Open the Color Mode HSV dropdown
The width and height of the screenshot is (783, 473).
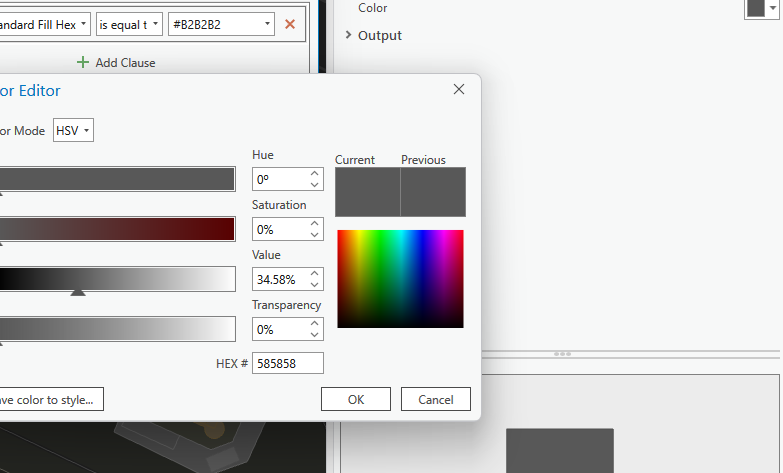coord(73,130)
